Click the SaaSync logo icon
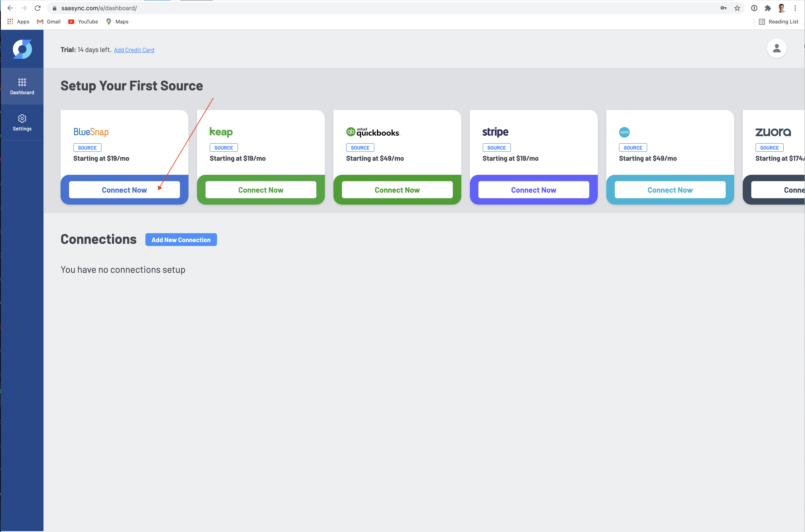Viewport: 805px width, 532px height. pyautogui.click(x=22, y=49)
